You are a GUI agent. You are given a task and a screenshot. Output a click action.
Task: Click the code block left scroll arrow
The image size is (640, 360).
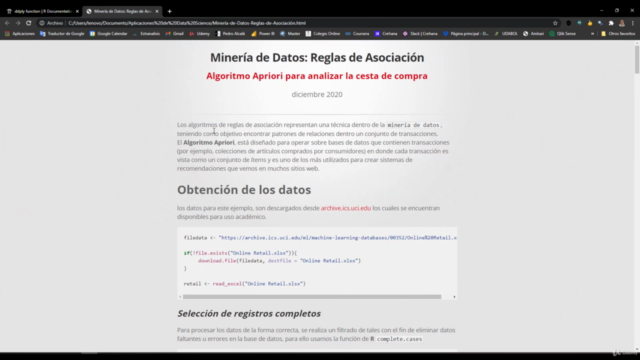coord(180,297)
